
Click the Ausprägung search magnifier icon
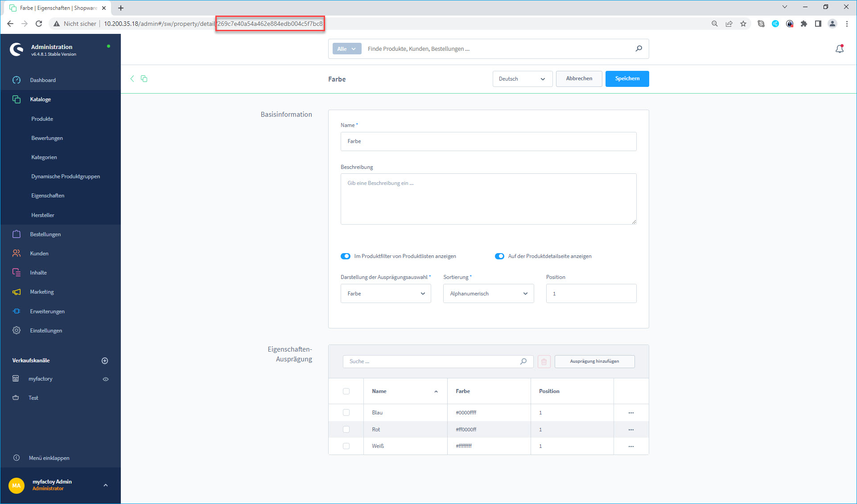point(523,361)
